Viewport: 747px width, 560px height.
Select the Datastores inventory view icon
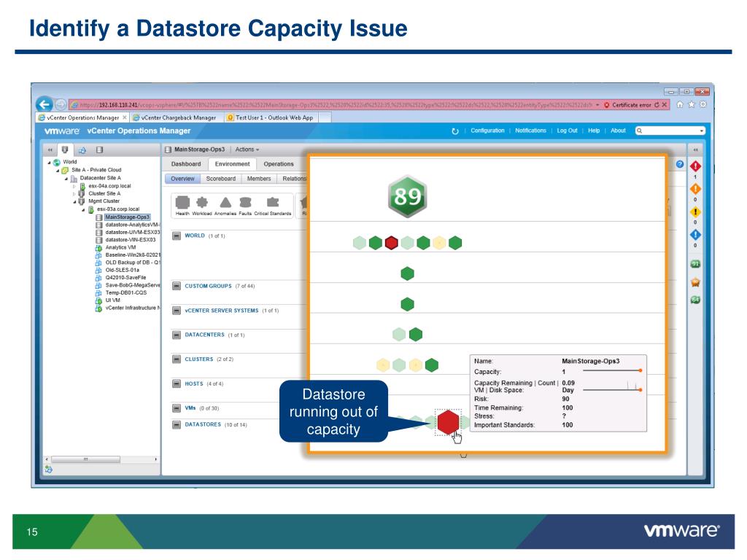99,150
